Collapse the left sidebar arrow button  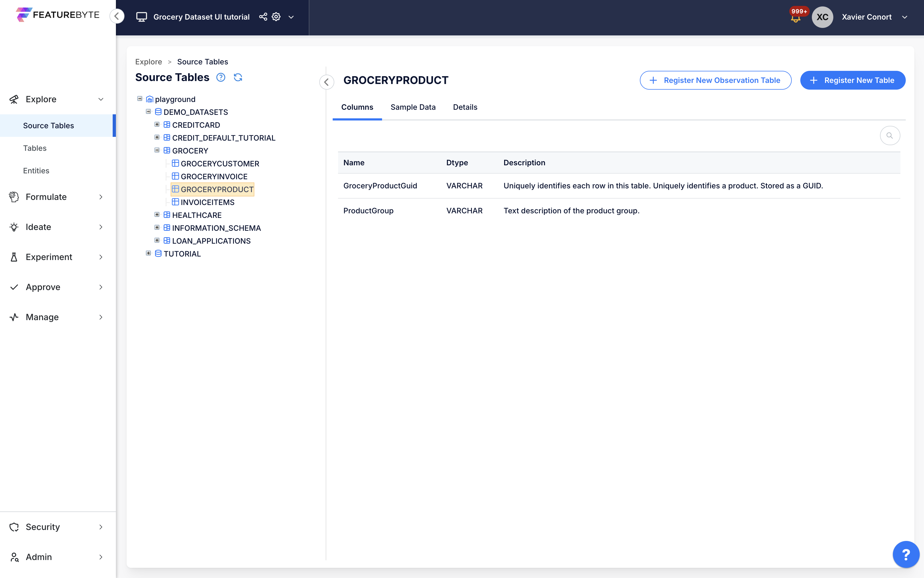point(117,16)
